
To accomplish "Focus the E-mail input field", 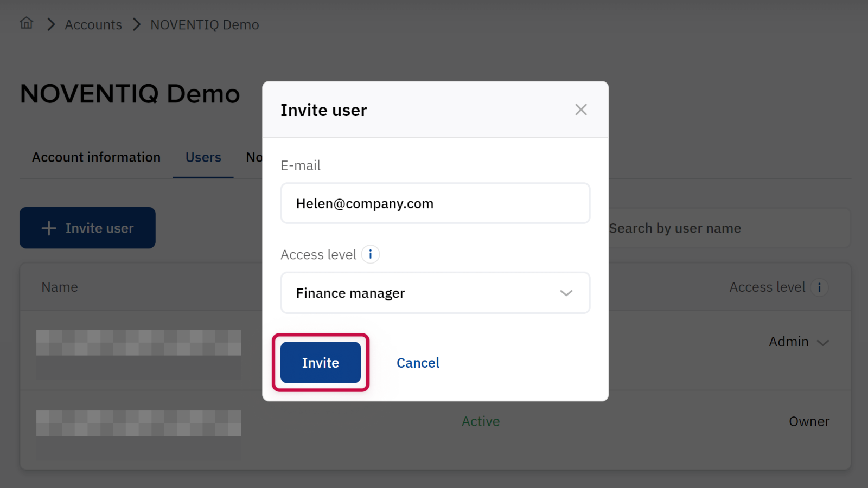I will point(435,204).
